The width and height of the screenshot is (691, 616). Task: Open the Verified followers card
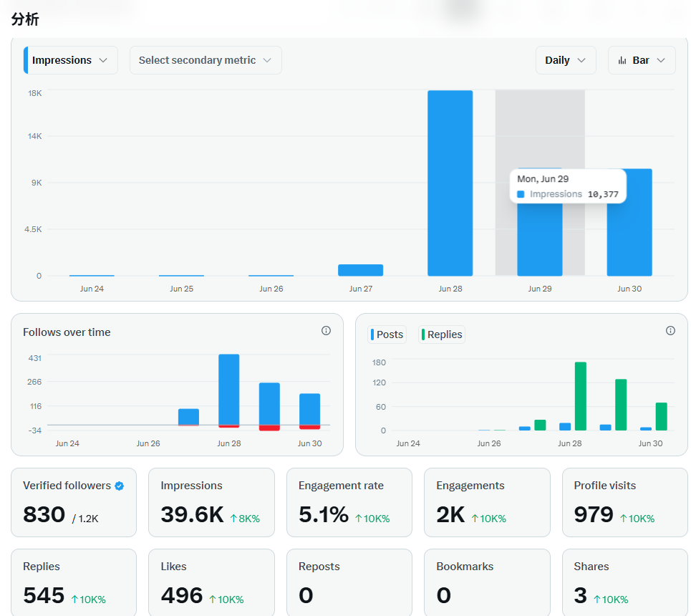[x=74, y=502]
